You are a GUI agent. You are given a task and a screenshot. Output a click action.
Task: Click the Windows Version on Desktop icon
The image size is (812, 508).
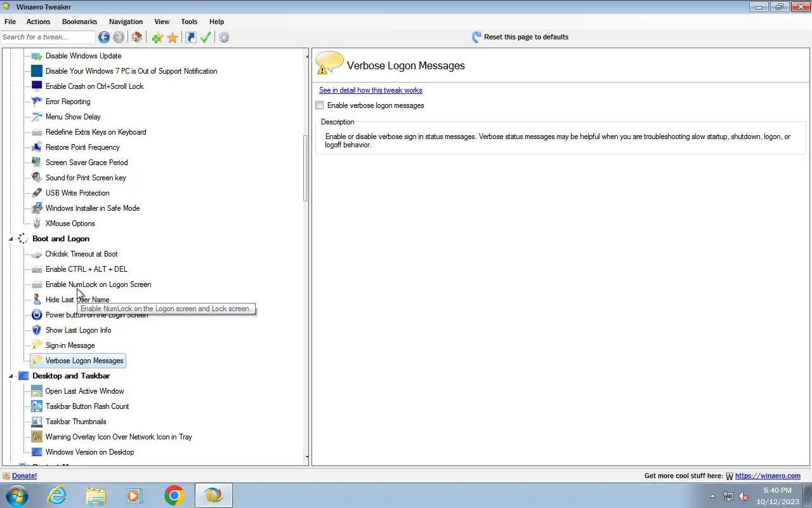pyautogui.click(x=37, y=452)
